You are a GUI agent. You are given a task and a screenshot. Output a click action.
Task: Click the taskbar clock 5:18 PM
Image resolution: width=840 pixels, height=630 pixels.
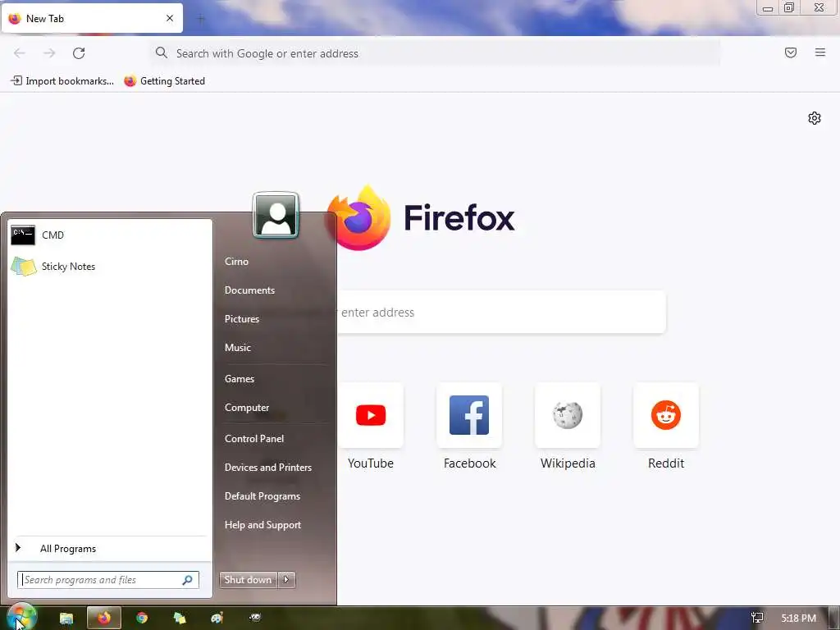coord(798,619)
